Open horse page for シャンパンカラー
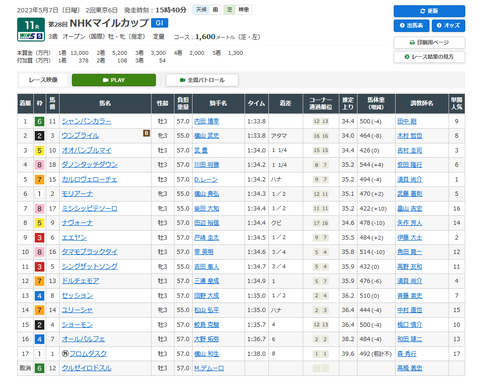480x384 pixels. pyautogui.click(x=86, y=121)
